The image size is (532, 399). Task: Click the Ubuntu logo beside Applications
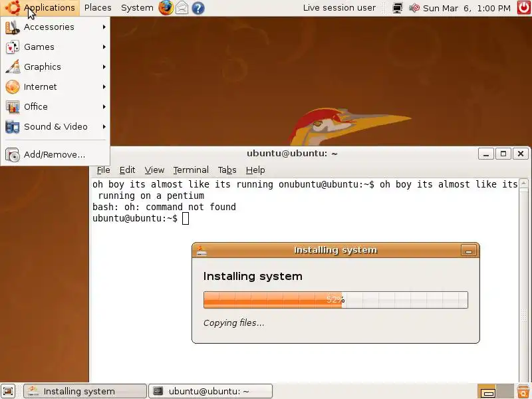[x=13, y=7]
